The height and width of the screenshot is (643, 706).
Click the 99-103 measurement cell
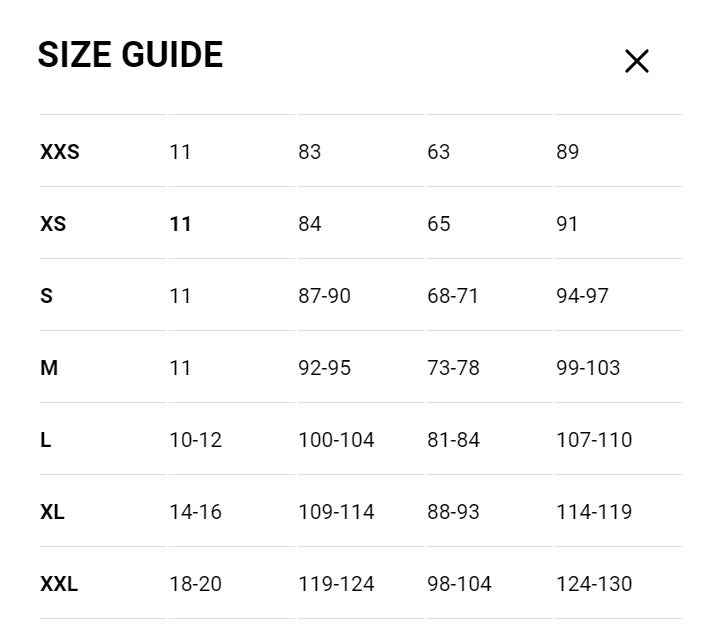pyautogui.click(x=588, y=369)
